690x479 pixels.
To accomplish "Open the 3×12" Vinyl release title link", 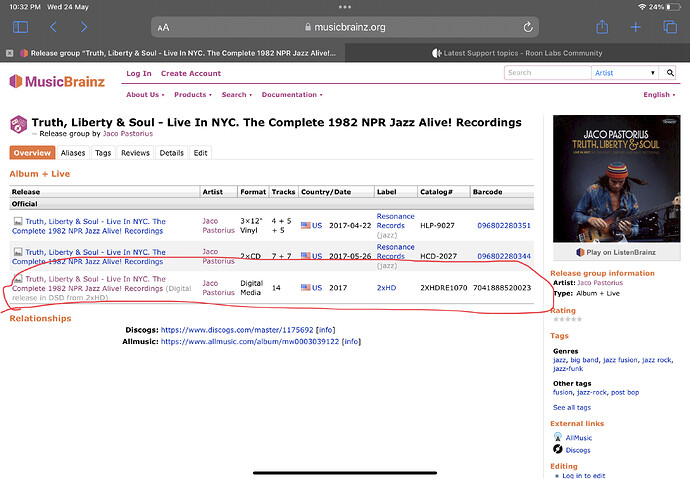I will tap(89, 226).
